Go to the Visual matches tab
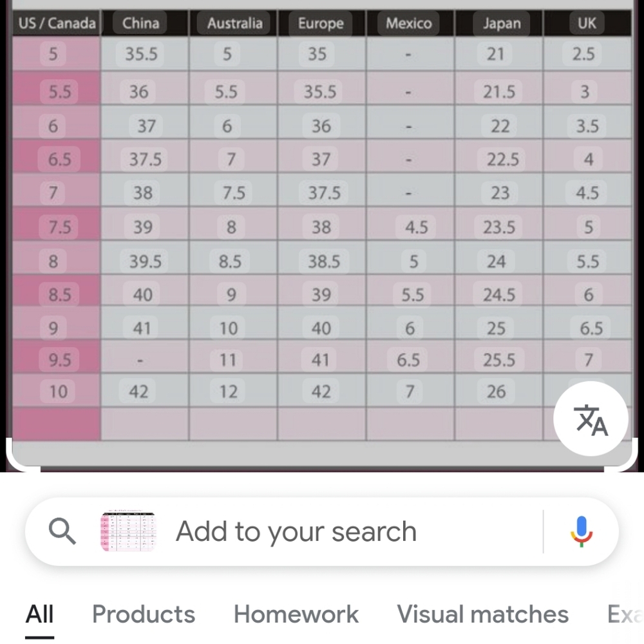 483,614
